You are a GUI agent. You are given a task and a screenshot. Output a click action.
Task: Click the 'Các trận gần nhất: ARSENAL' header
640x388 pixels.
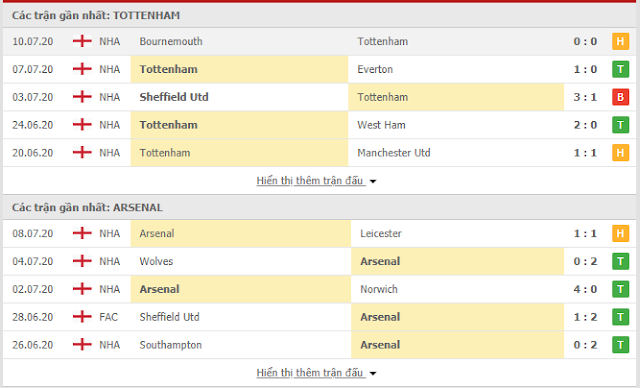coord(87,207)
